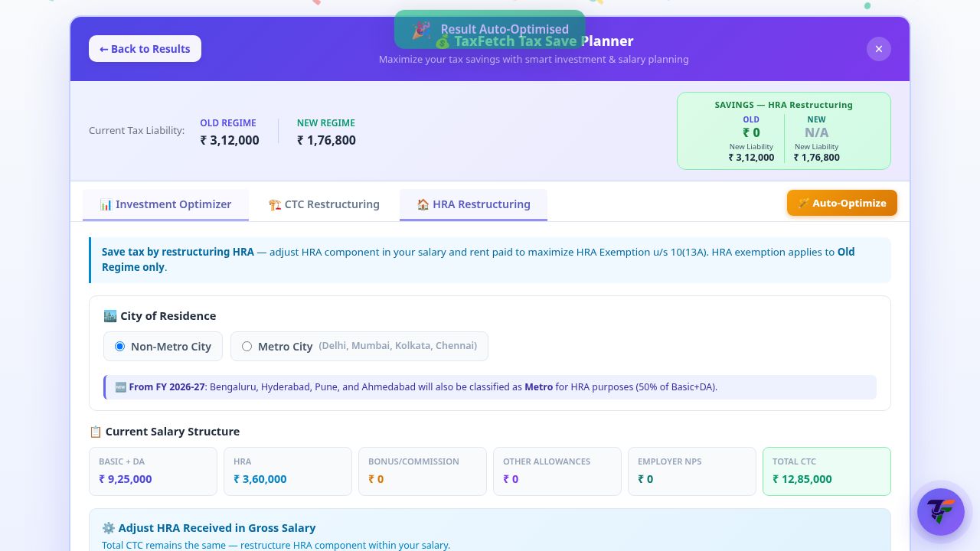Run the Auto-Optimize button
The image size is (980, 551).
pyautogui.click(x=842, y=203)
